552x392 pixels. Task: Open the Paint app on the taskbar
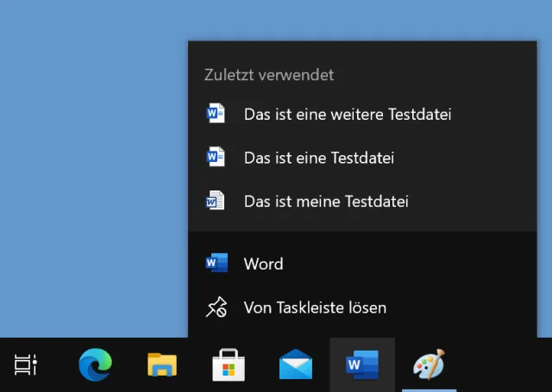coord(429,364)
